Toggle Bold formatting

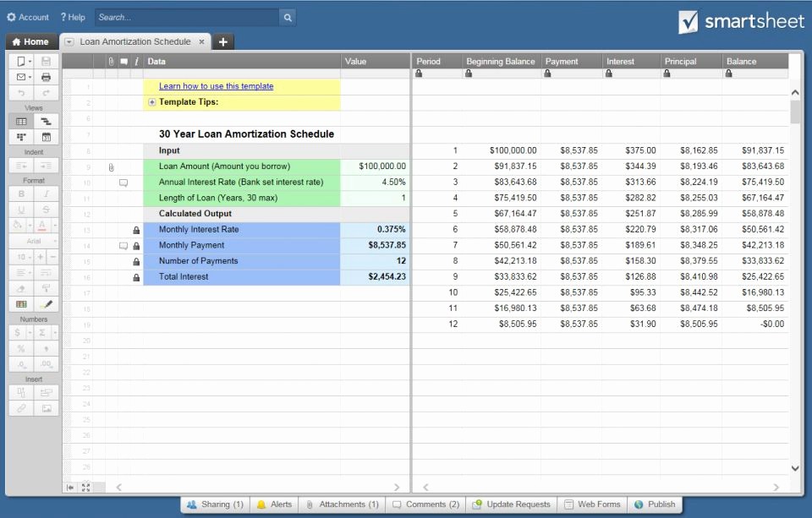(21, 194)
